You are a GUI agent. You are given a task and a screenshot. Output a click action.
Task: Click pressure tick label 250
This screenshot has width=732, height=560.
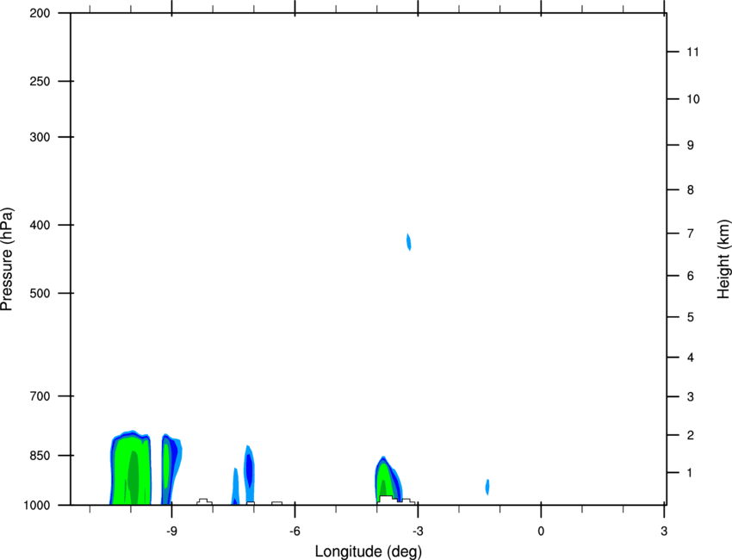click(40, 81)
